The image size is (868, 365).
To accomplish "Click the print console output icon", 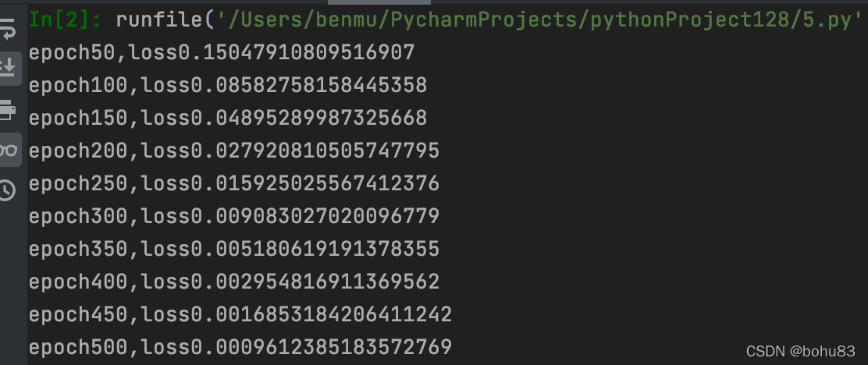I will coord(8,109).
